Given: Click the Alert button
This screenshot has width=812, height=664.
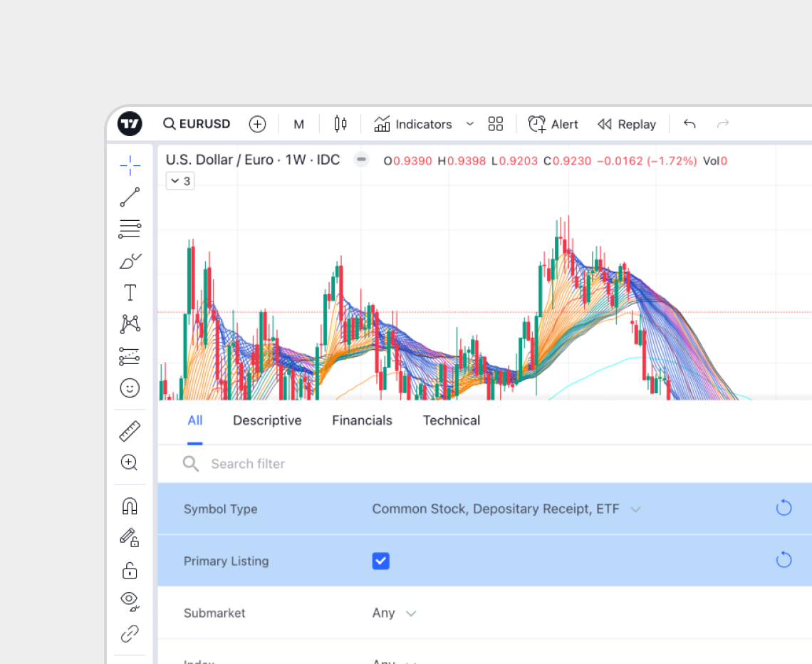Looking at the screenshot, I should (553, 124).
